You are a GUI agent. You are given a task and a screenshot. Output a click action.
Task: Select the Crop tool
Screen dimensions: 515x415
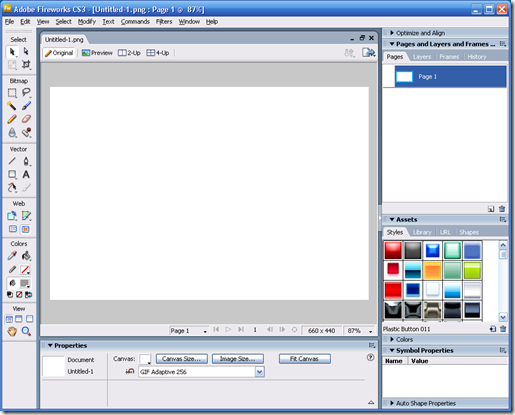tap(26, 64)
